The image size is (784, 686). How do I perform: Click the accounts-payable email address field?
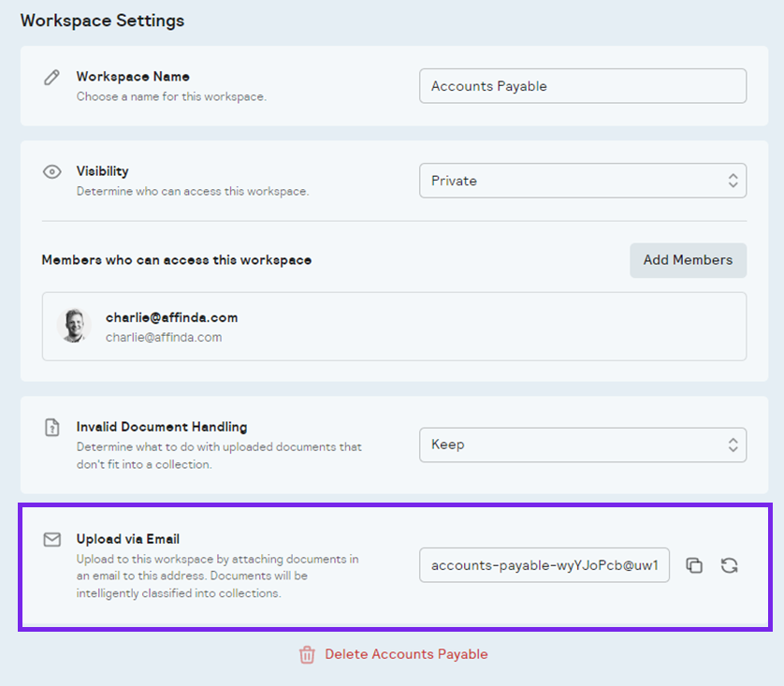tap(544, 565)
